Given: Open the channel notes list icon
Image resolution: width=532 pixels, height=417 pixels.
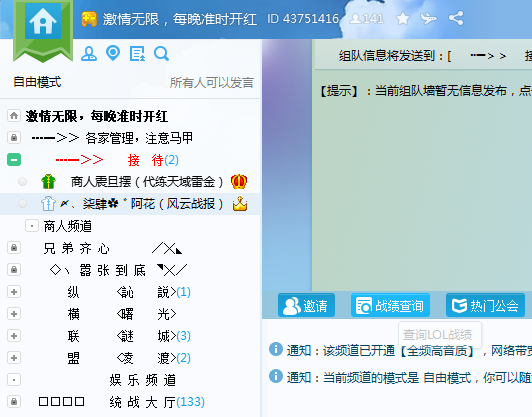Looking at the screenshot, I should click(x=137, y=54).
